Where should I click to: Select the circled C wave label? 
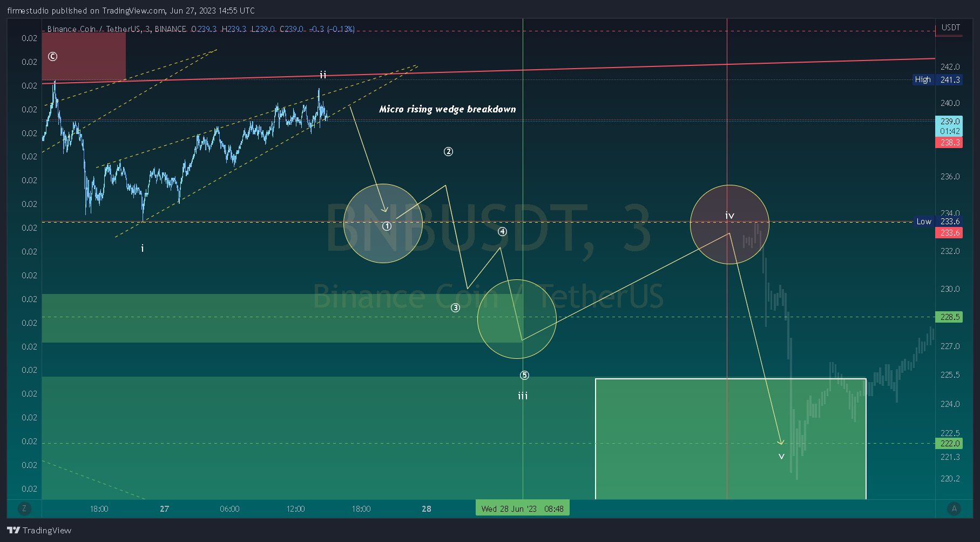[52, 56]
